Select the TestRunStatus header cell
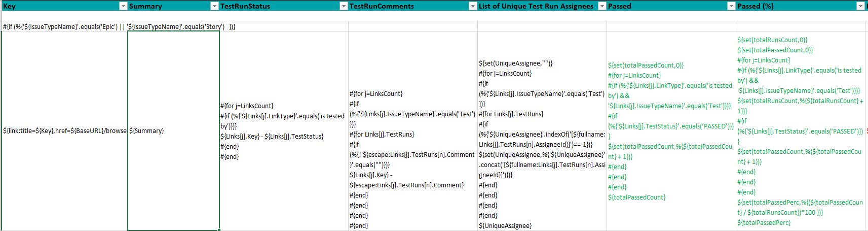Image resolution: width=868 pixels, height=231 pixels. click(284, 6)
